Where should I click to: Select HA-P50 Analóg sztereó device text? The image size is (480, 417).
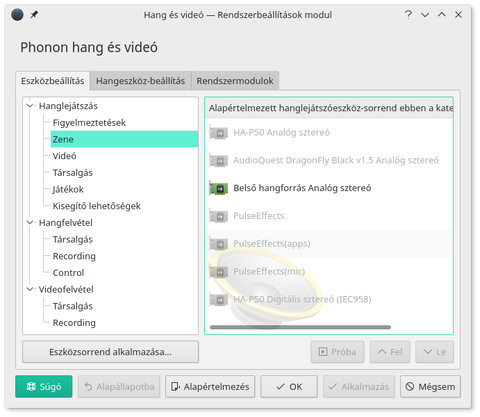(x=282, y=133)
